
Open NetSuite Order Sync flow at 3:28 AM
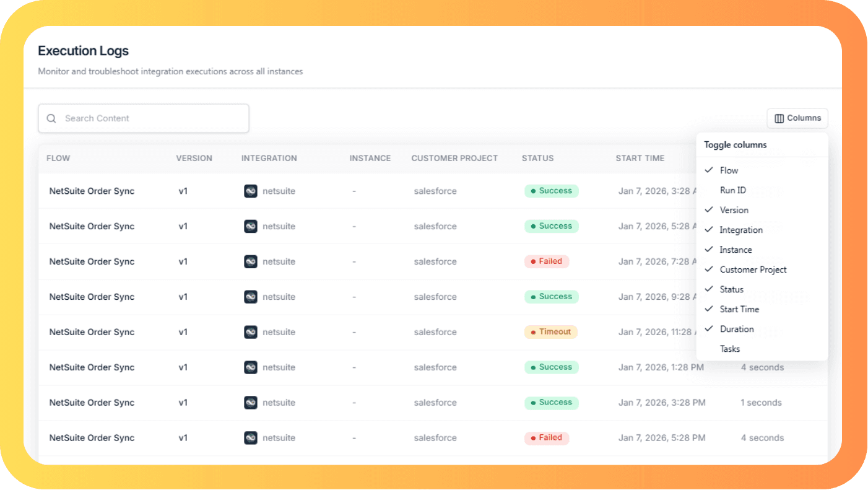pyautogui.click(x=92, y=191)
